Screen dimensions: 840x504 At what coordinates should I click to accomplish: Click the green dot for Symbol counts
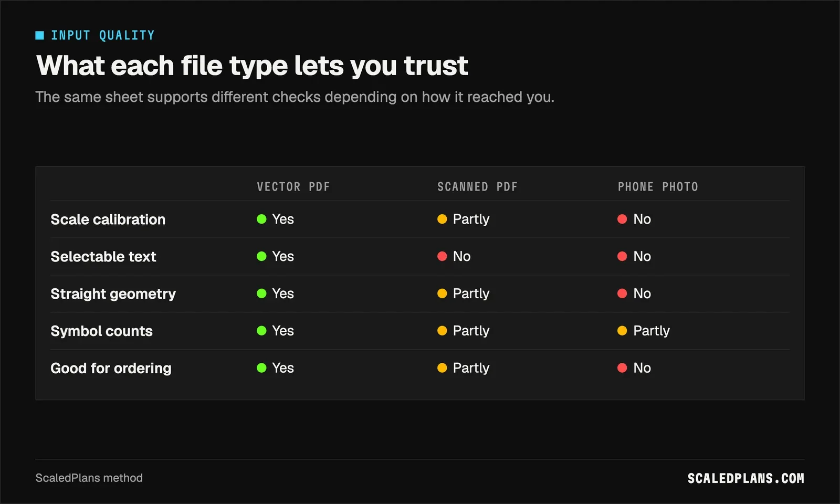tap(261, 331)
